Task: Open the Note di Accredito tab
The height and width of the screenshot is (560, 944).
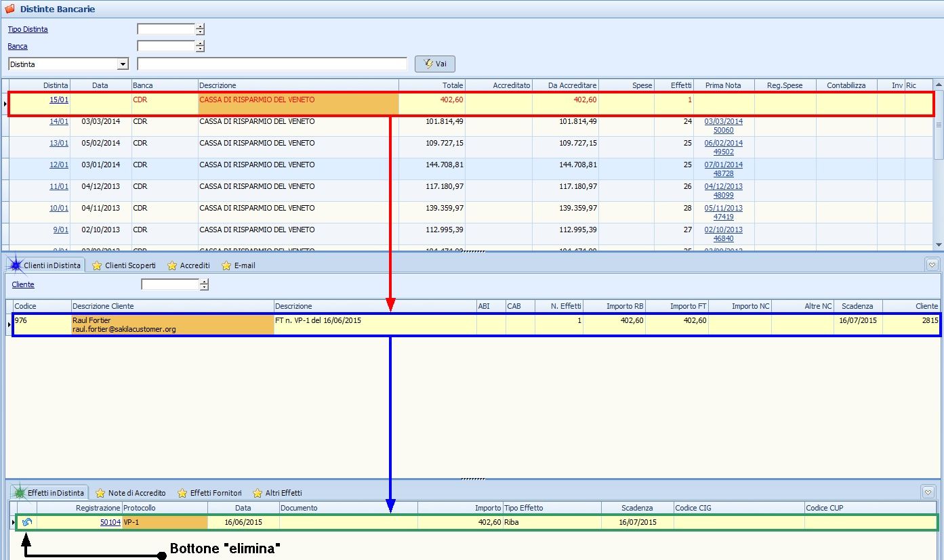Action: click(131, 493)
